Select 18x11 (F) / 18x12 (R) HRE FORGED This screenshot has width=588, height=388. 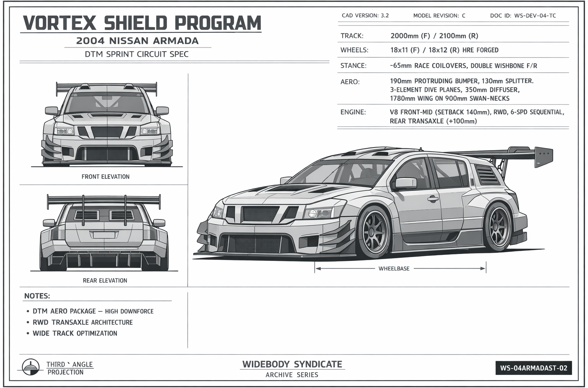444,50
